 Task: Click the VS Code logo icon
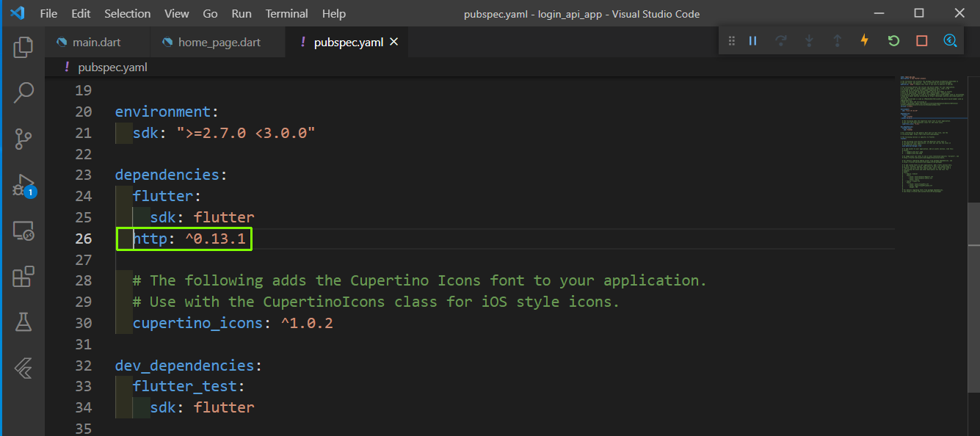(18, 13)
